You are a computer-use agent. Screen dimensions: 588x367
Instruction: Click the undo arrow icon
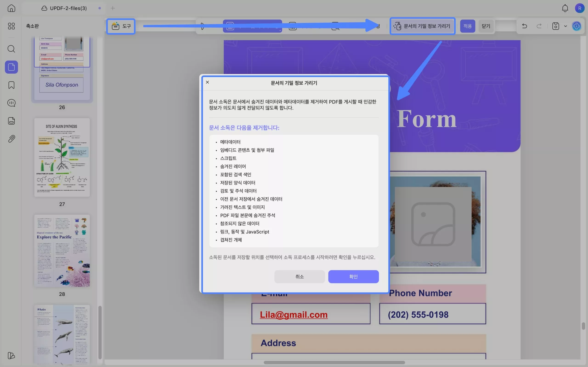pyautogui.click(x=524, y=26)
